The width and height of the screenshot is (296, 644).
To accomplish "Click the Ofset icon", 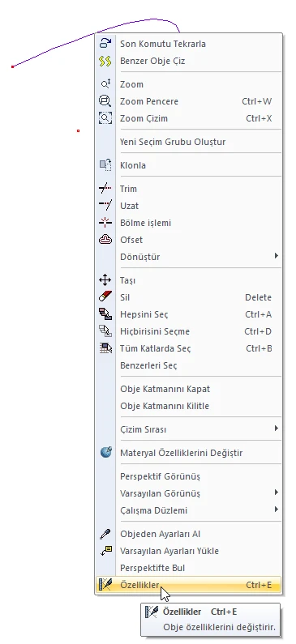I will point(105,240).
